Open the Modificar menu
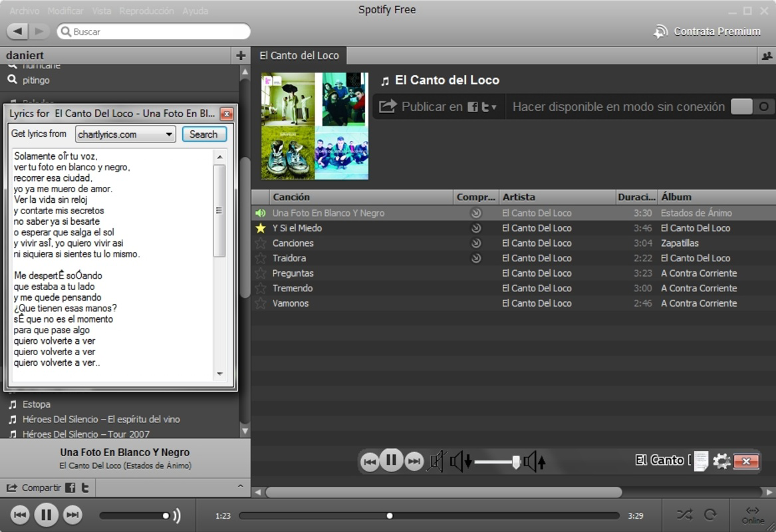This screenshot has width=776, height=532. coord(65,11)
